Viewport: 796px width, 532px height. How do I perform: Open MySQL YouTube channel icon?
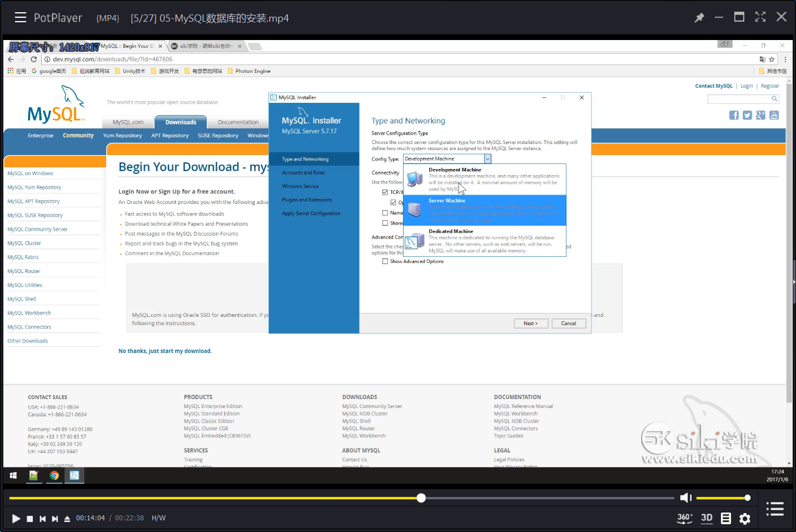coord(774,115)
